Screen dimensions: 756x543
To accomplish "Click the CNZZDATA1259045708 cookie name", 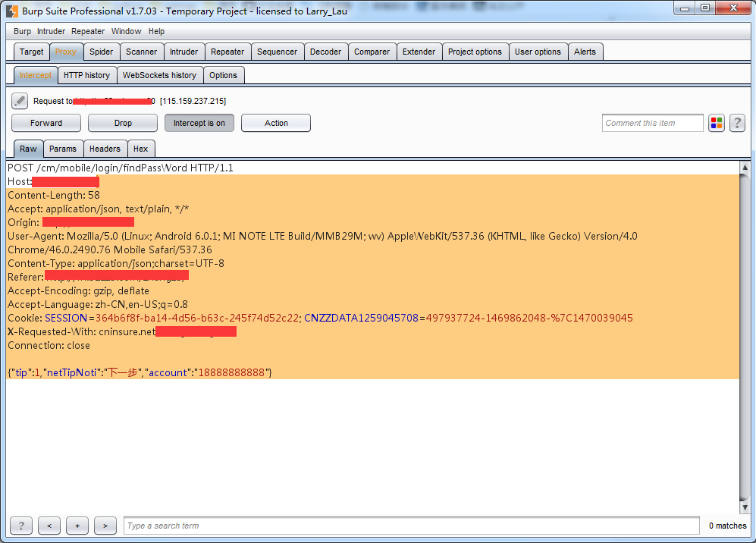I will pyautogui.click(x=361, y=319).
